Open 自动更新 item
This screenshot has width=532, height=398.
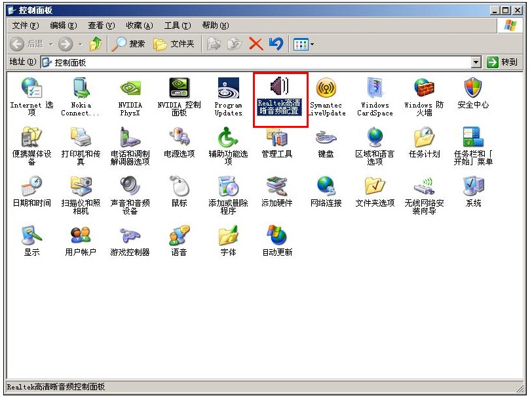tap(277, 241)
